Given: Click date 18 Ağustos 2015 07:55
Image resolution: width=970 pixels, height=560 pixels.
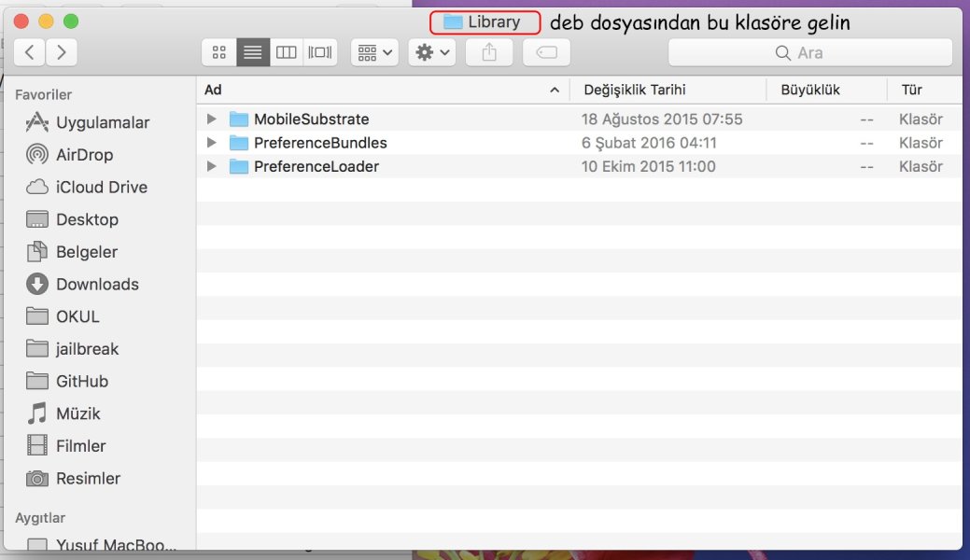Looking at the screenshot, I should click(x=662, y=119).
